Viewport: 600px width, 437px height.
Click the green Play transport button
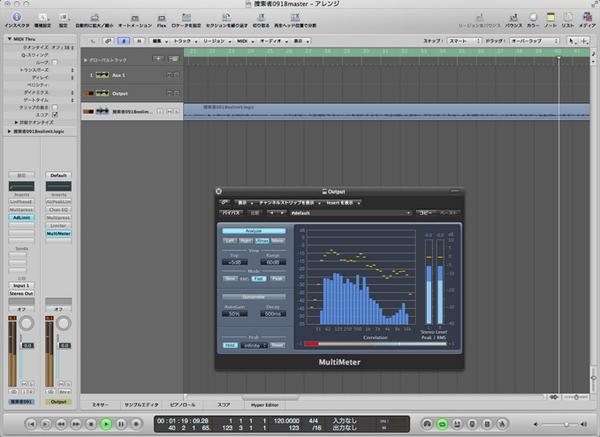point(106,424)
